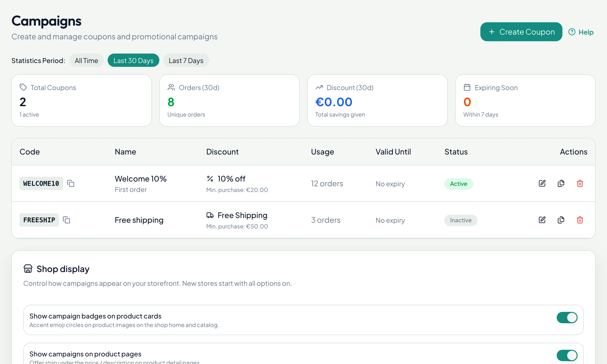
Task: Delete the WELCOME10 coupon
Action: point(580,183)
